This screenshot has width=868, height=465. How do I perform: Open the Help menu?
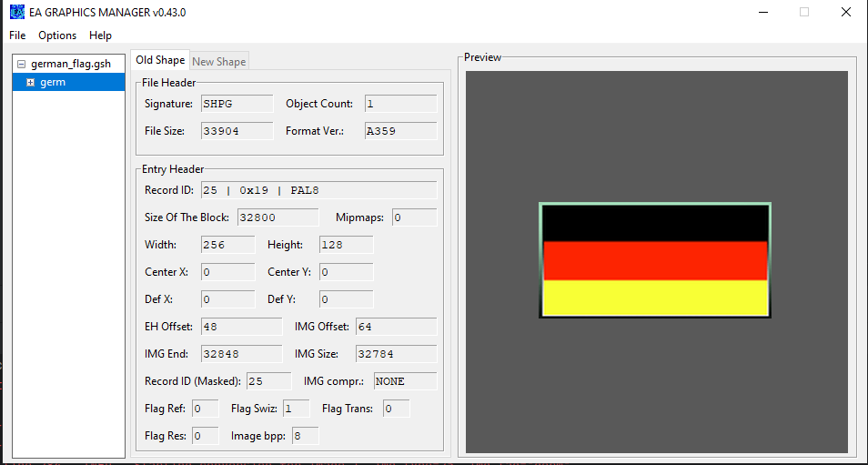point(100,35)
